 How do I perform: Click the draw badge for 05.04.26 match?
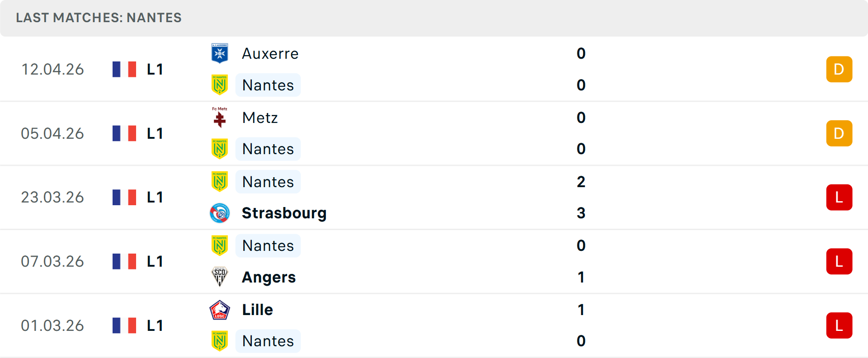point(839,133)
